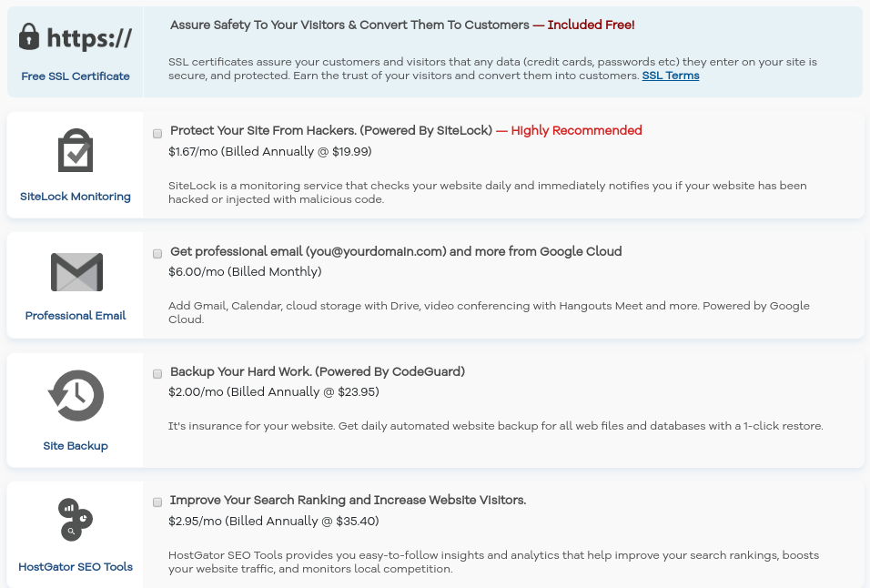Viewport: 870px width, 588px height.
Task: Check the professional Google email box
Action: click(157, 254)
